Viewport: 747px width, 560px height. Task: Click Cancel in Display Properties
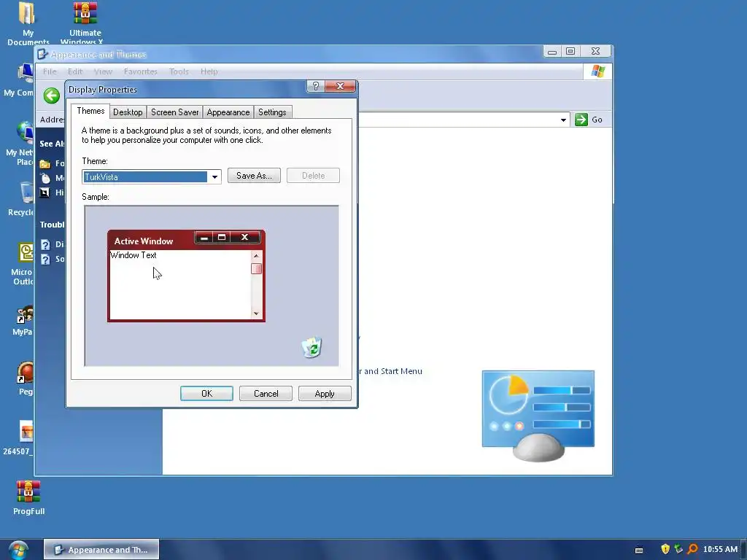(266, 394)
